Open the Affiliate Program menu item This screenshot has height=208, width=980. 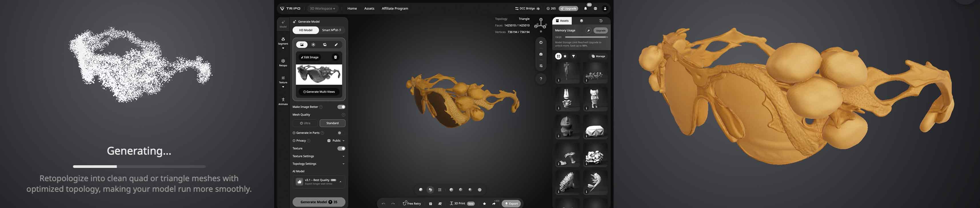[x=394, y=8]
